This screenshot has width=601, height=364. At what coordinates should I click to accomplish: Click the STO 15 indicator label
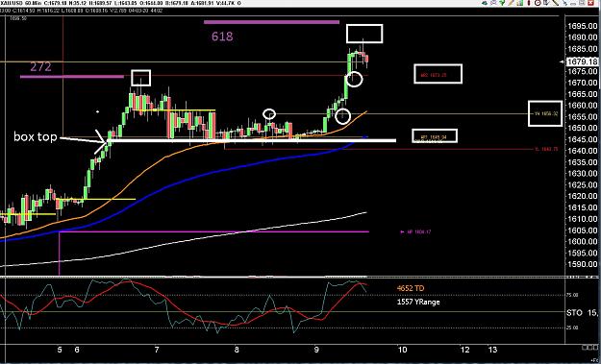pyautogui.click(x=582, y=313)
